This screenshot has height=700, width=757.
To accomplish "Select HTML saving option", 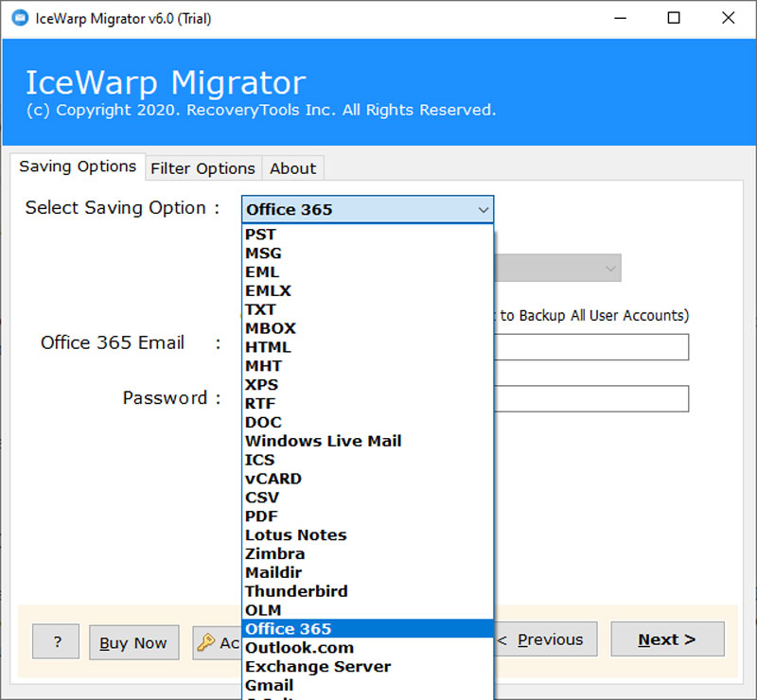I will [x=367, y=347].
